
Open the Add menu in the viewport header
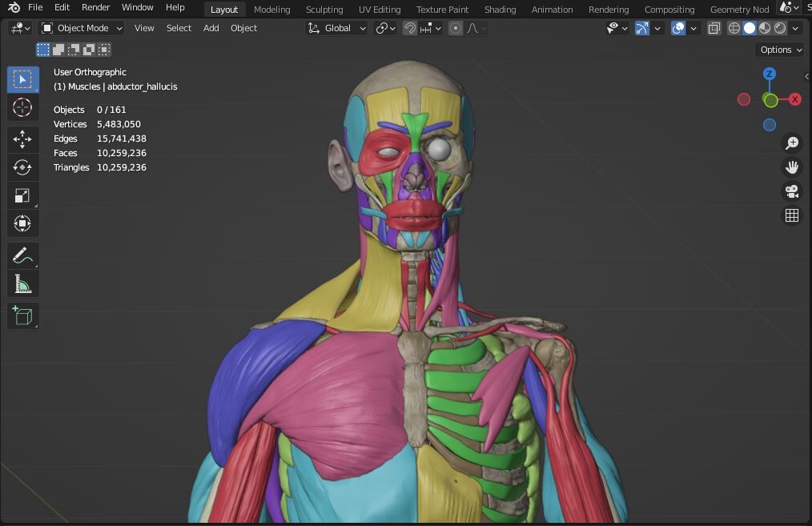click(211, 28)
